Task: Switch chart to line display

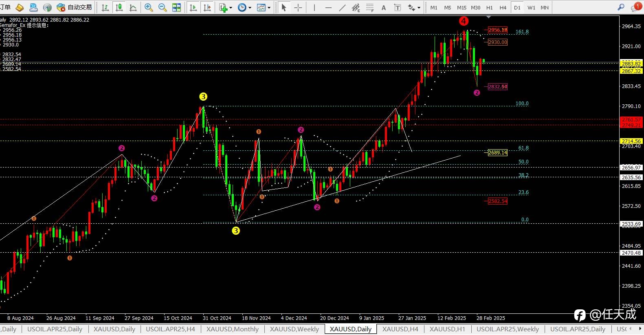Action: point(133,7)
